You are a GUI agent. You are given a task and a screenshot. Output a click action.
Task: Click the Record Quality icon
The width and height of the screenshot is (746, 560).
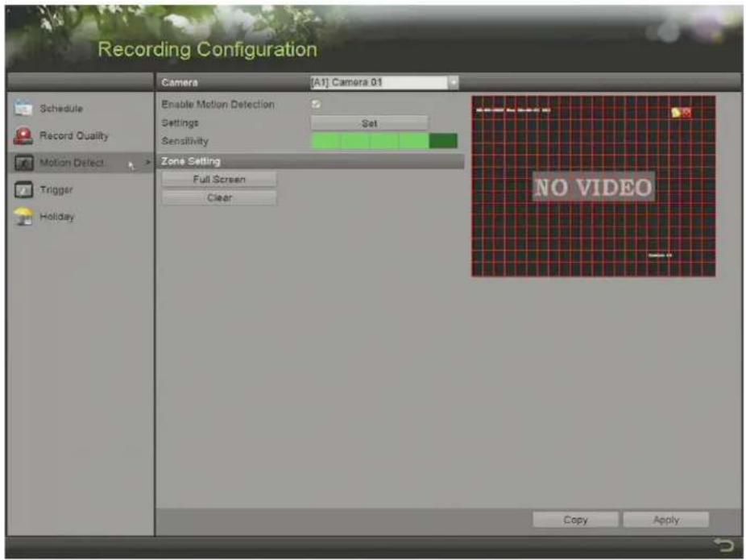point(23,135)
